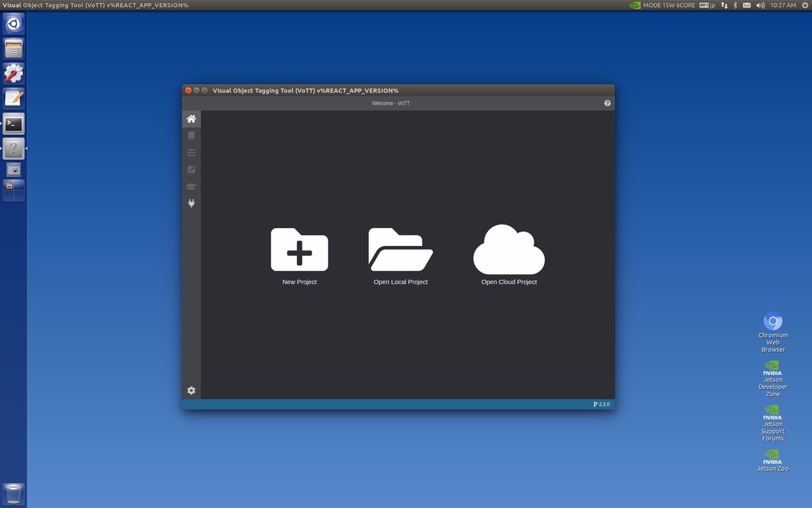812x508 pixels.
Task: Open the Export external-link icon
Action: click(x=191, y=170)
